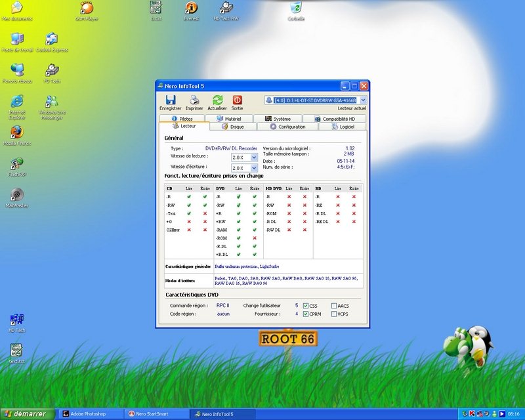
Task: Refresh with the Actualiser icon
Action: pos(217,100)
